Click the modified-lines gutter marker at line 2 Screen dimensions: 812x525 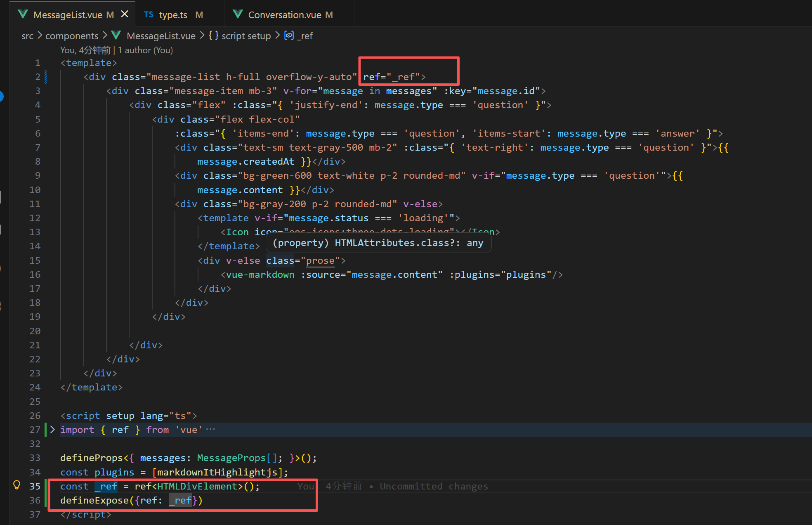pos(45,77)
